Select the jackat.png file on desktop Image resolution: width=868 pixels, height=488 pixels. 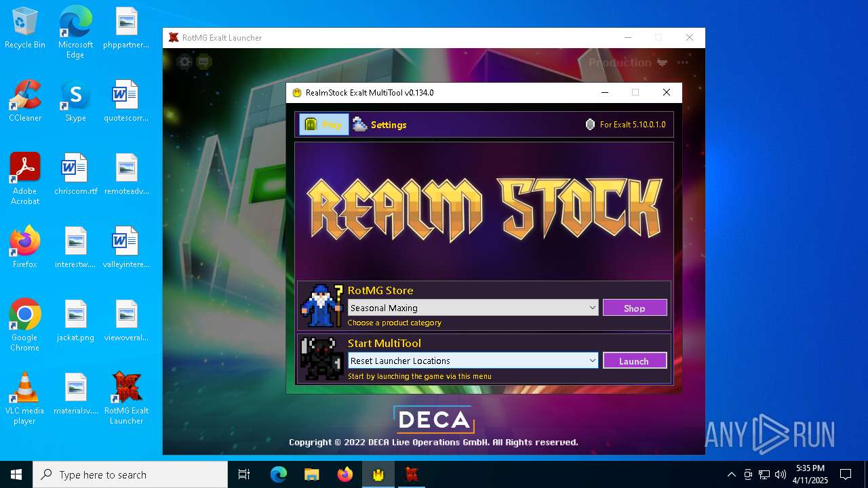tap(75, 321)
